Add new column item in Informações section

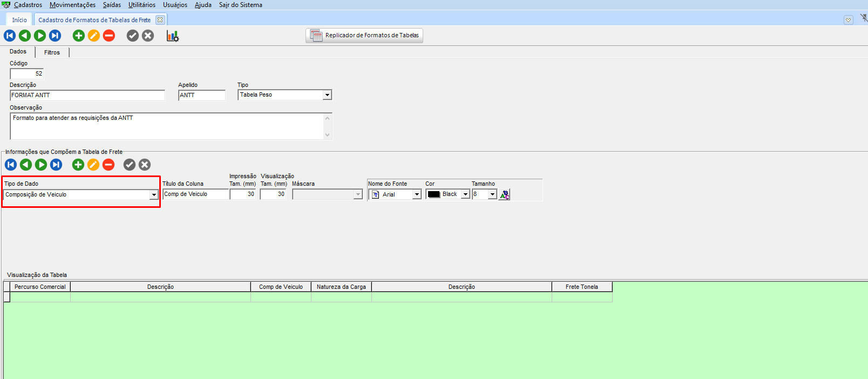(78, 165)
